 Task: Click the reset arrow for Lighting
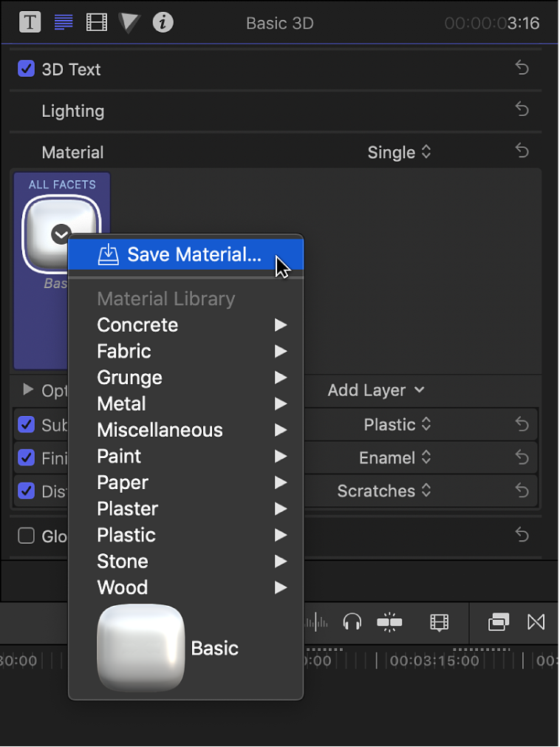pos(522,109)
